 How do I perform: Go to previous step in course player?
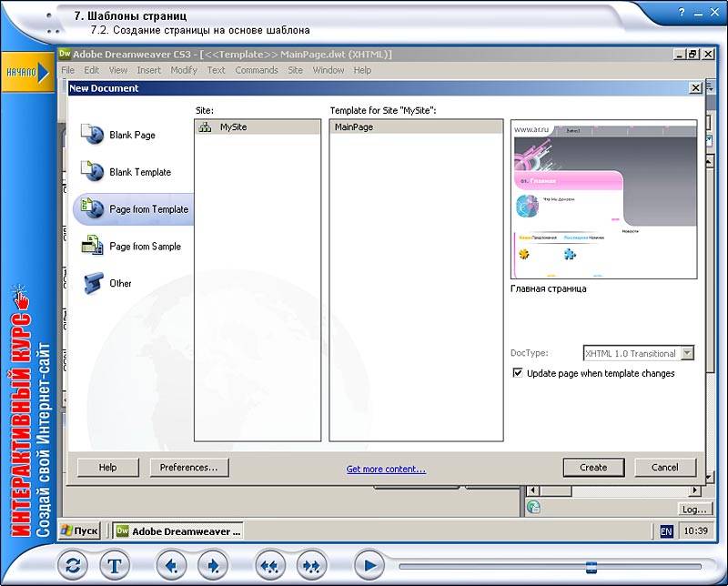[x=171, y=565]
